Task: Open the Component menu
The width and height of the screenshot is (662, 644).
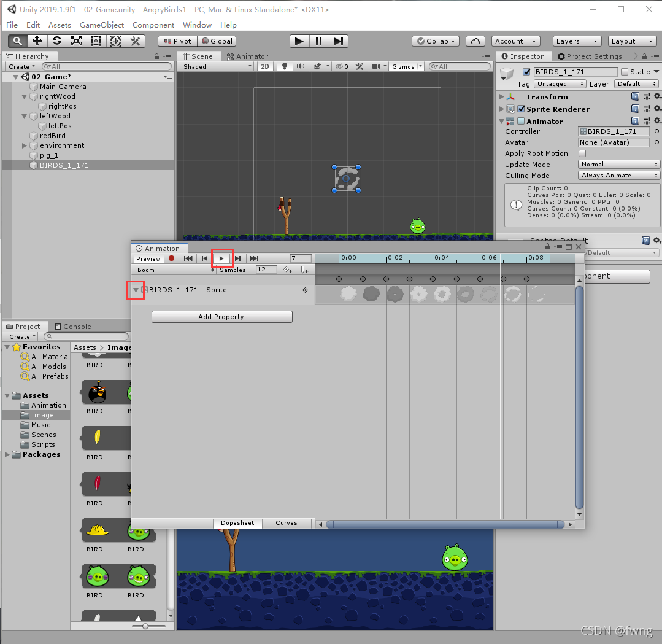Action: point(153,25)
